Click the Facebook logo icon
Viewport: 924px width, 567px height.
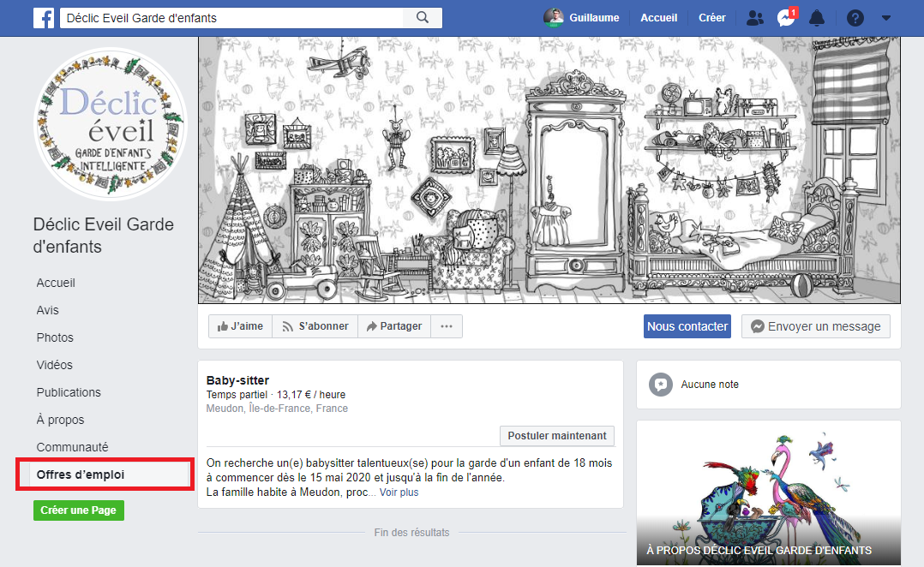coord(44,18)
